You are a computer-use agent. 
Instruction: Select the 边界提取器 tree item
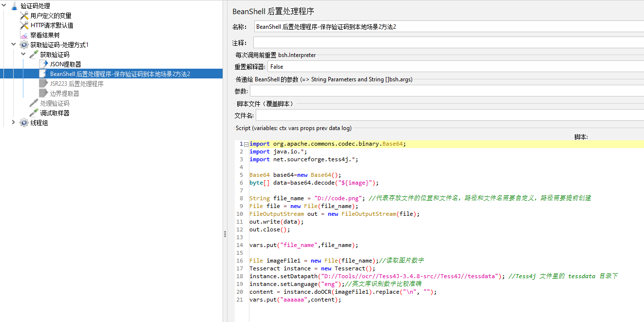(x=64, y=94)
